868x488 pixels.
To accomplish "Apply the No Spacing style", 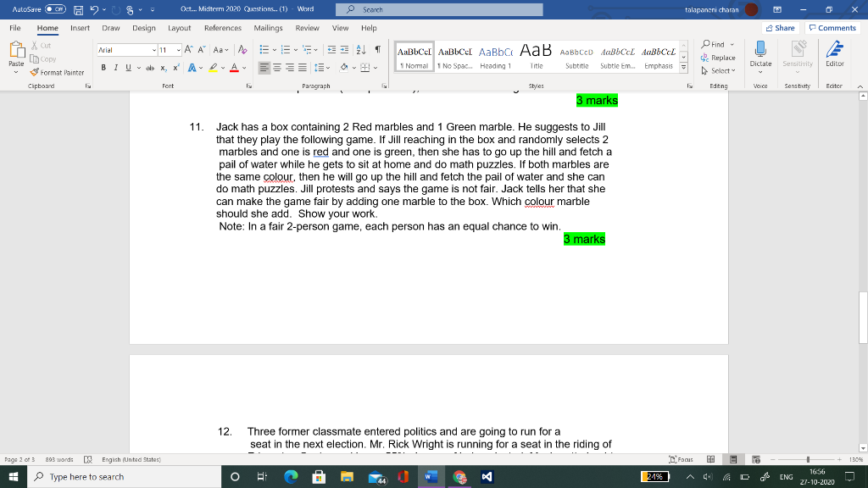I will (454, 57).
